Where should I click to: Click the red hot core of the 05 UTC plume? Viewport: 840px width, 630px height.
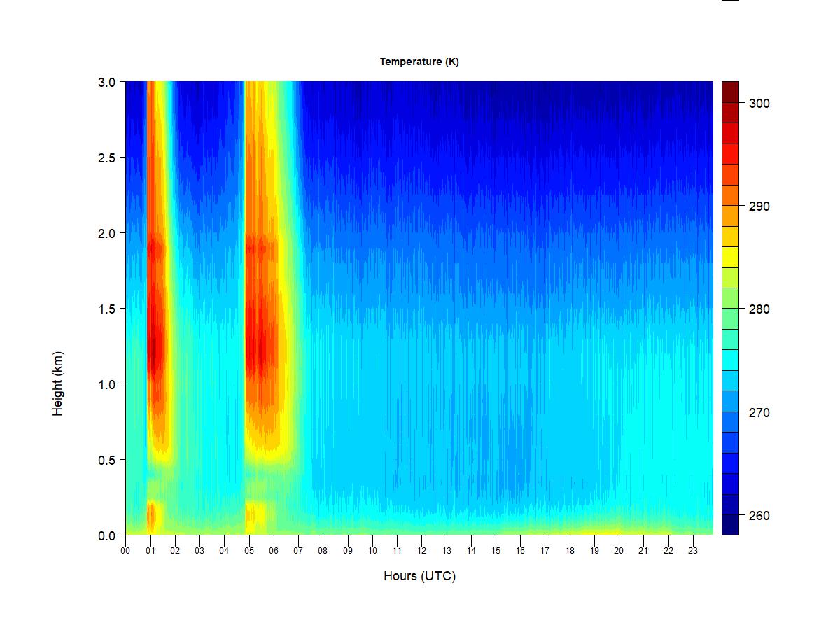tap(259, 350)
